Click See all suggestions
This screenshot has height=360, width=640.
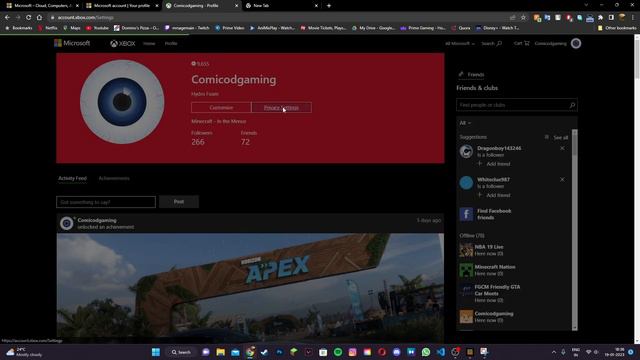coord(560,138)
